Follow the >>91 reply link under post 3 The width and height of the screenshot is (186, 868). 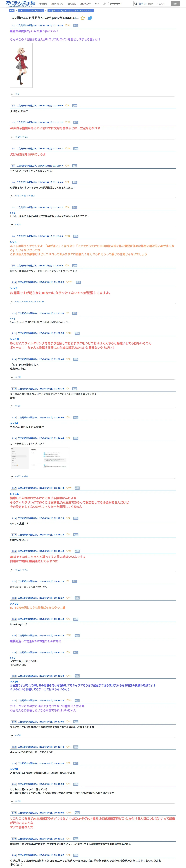25,137
